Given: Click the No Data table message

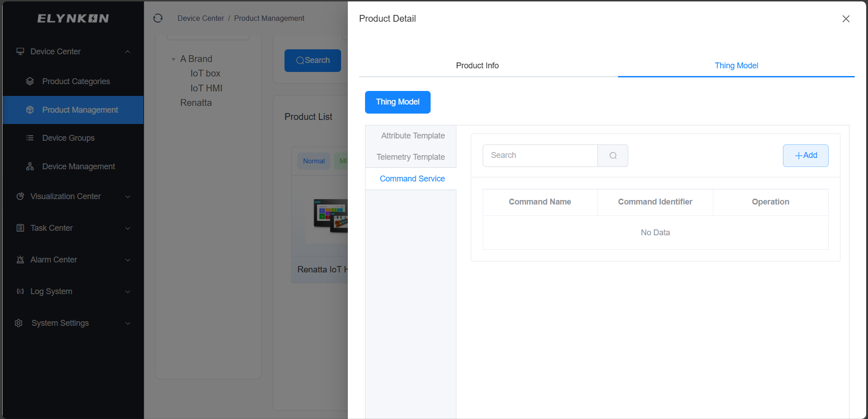Looking at the screenshot, I should 655,233.
